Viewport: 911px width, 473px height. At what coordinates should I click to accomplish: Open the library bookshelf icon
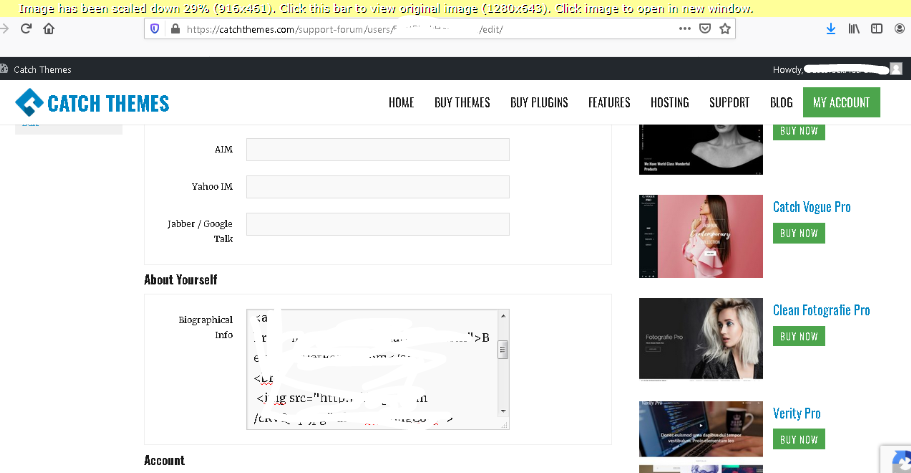(x=854, y=28)
